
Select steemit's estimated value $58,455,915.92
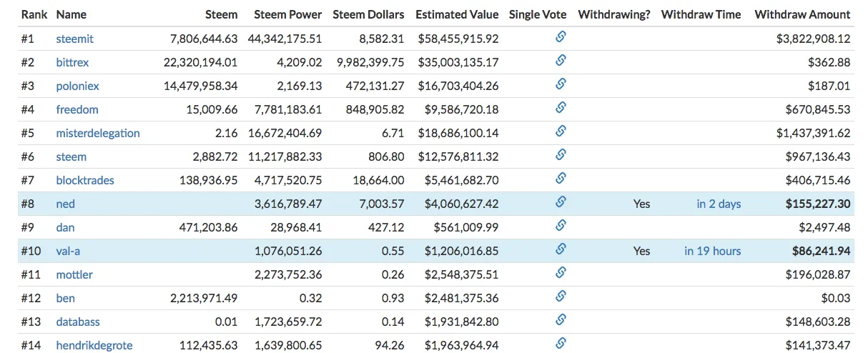(x=458, y=39)
